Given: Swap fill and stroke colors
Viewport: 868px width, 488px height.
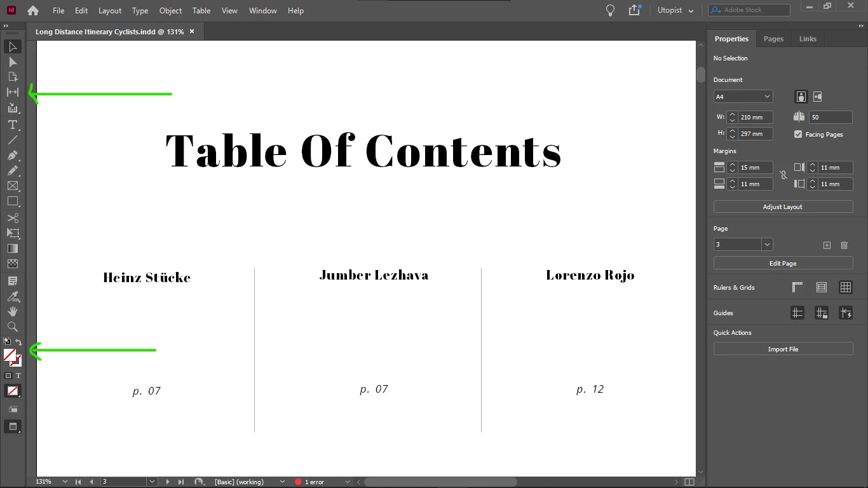Looking at the screenshot, I should [x=19, y=342].
